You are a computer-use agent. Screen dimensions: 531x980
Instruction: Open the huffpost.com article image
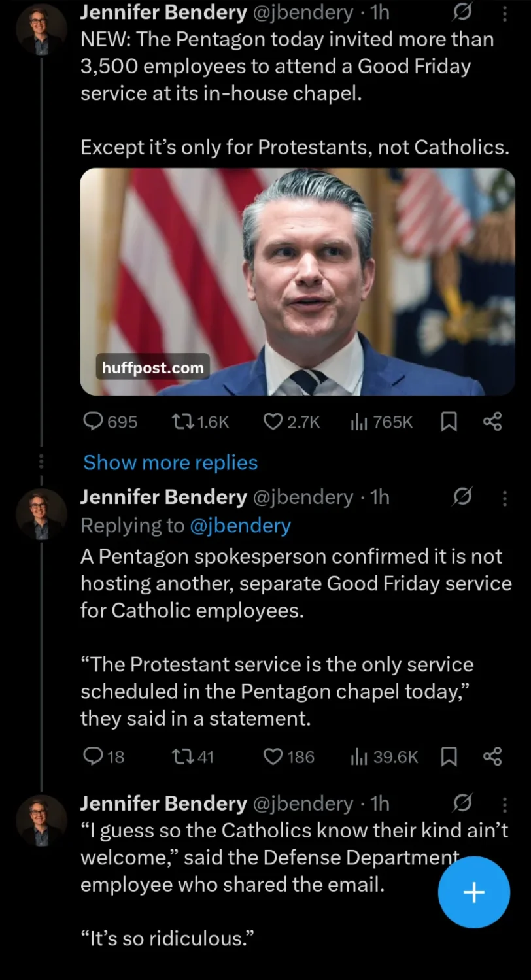coord(297,281)
